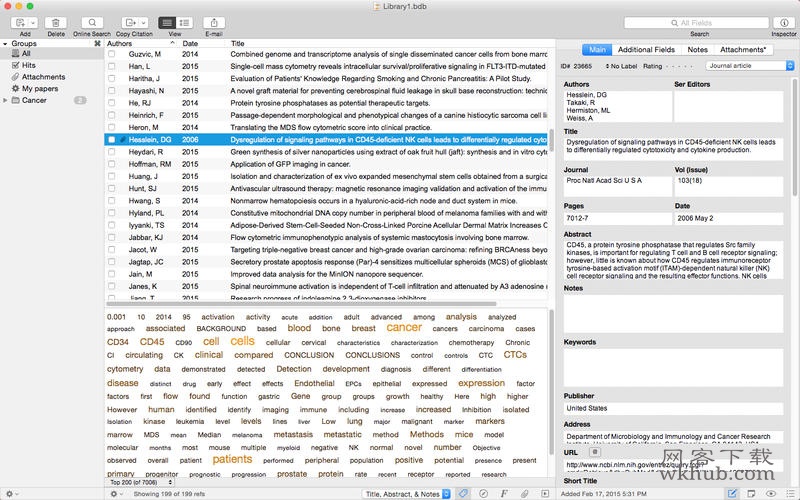
Task: Click the Copy Citation icon
Action: (131, 23)
